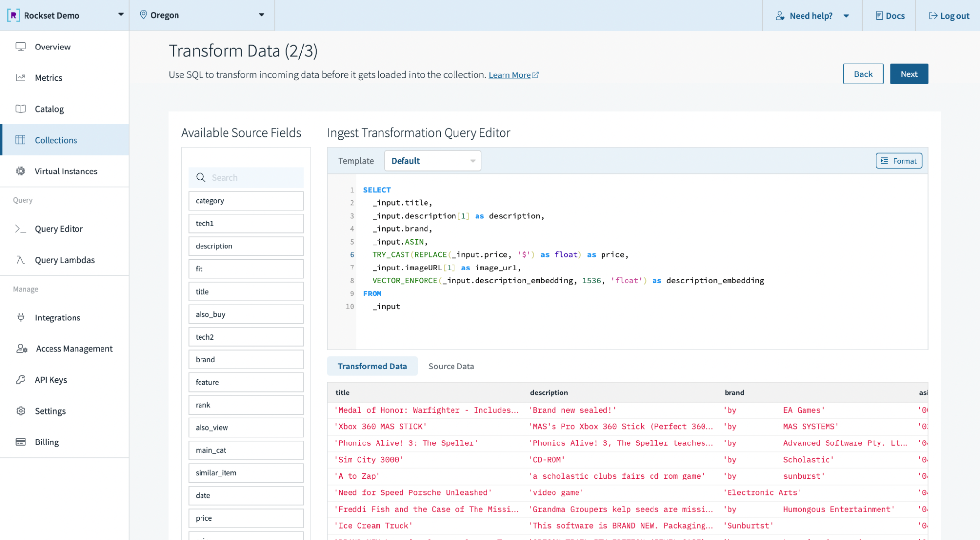Open Query Lambdas lambda icon
The image size is (980, 540).
pos(21,260)
